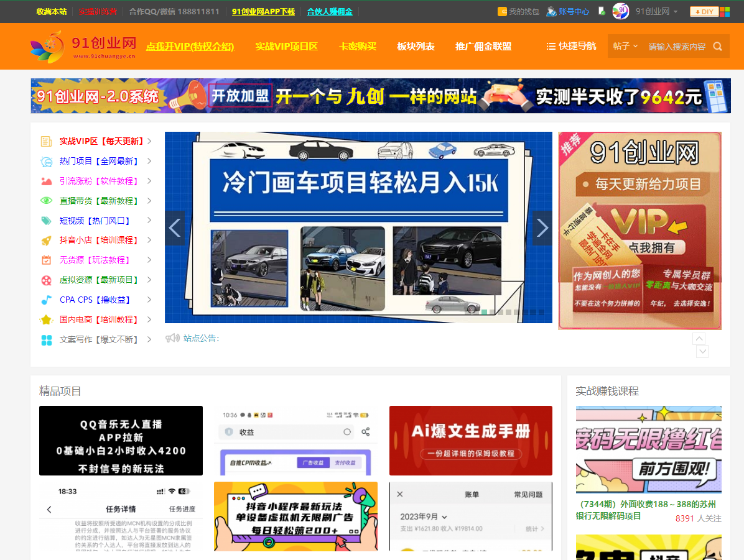The height and width of the screenshot is (560, 744).
Task: Open the 前方围观 course thumbnail
Action: 649,449
